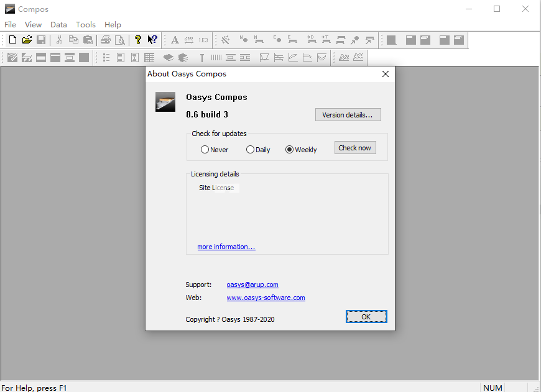Click the hatched pencil grid icon
The image size is (541, 392).
(12, 58)
